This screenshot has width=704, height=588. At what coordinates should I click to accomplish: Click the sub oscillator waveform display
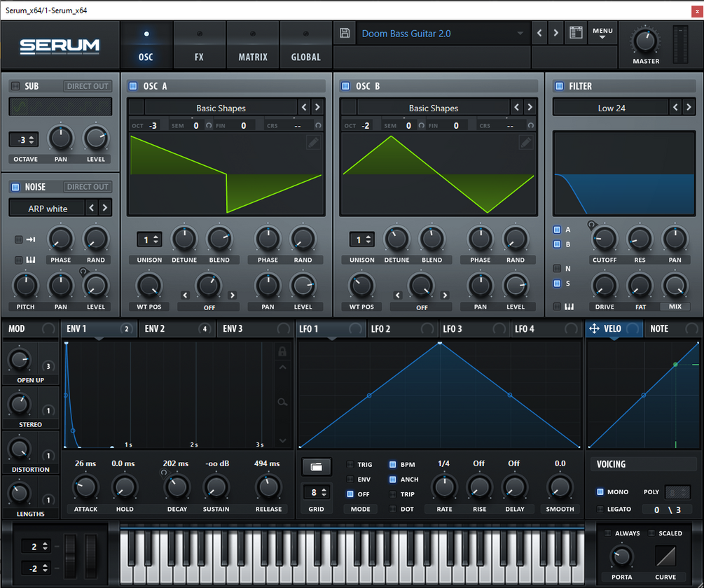coord(61,106)
